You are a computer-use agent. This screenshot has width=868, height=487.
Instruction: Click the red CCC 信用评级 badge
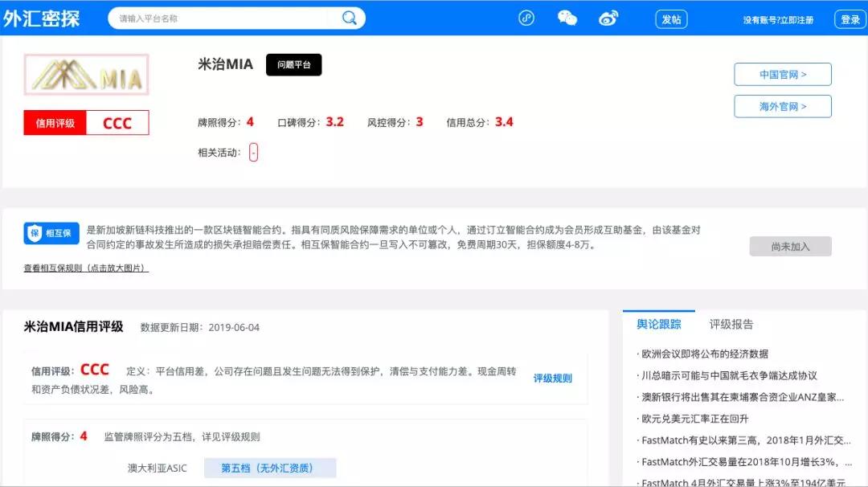86,122
